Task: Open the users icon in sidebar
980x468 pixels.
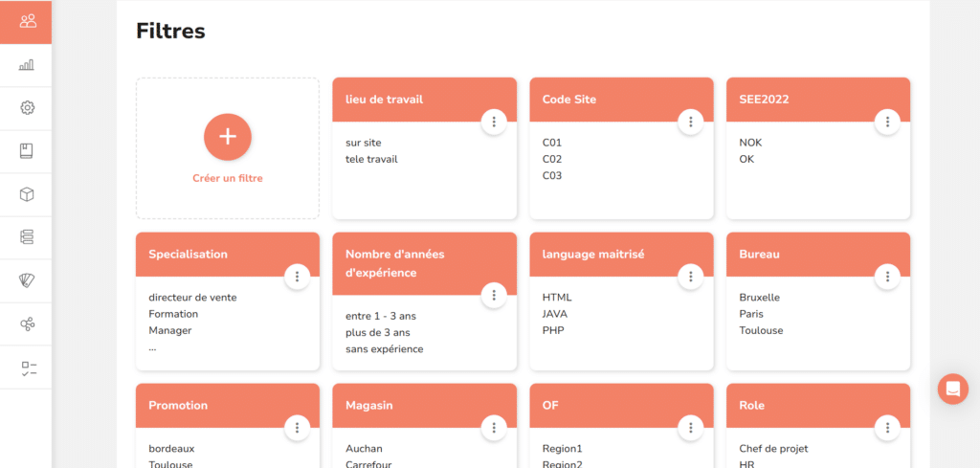Action: click(27, 22)
